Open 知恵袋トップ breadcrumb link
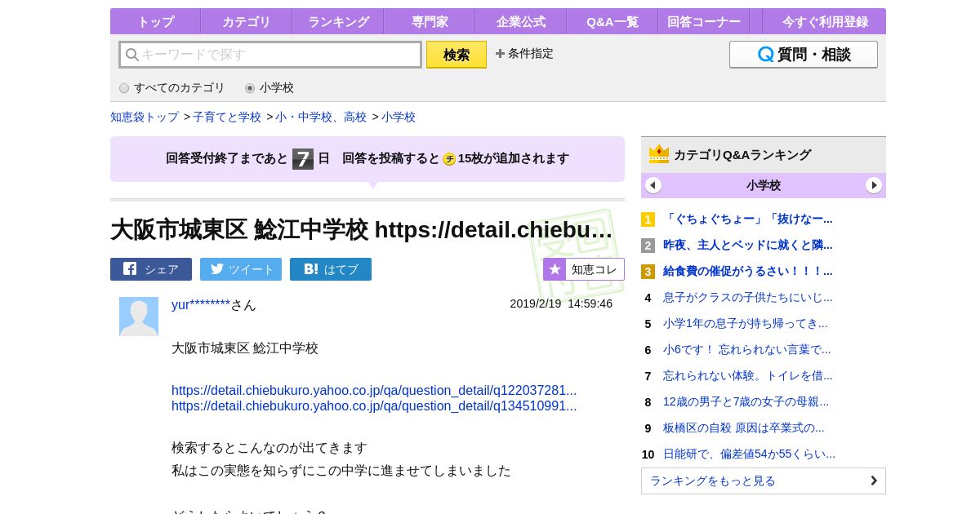980x514 pixels. (x=145, y=117)
